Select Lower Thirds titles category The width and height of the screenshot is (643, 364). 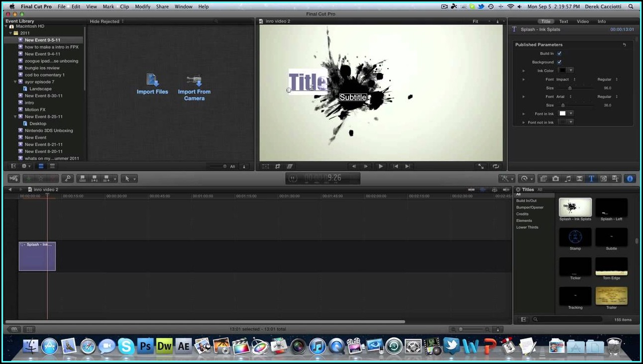coord(527,227)
